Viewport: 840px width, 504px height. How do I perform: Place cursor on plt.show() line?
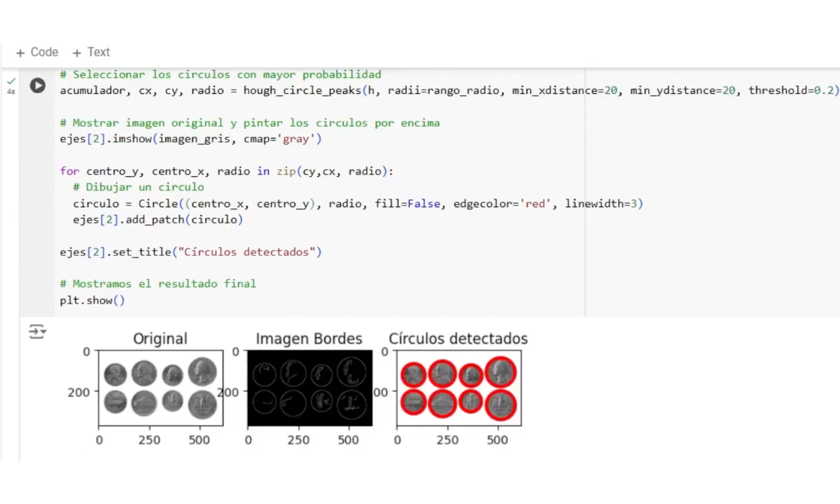(92, 300)
